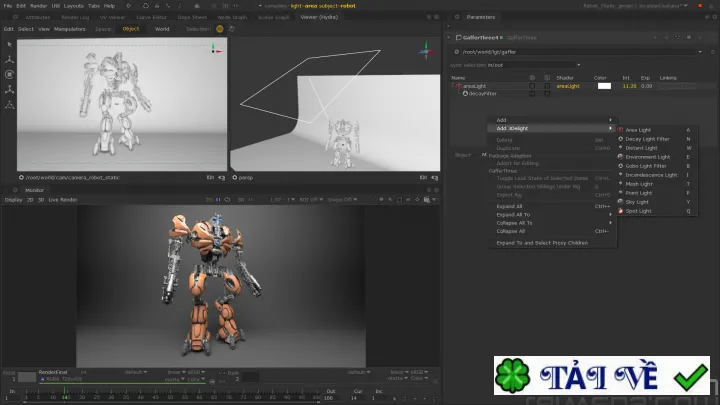The height and width of the screenshot is (405, 720).
Task: Activate the translate manipulator tool icon
Action: pos(9,59)
